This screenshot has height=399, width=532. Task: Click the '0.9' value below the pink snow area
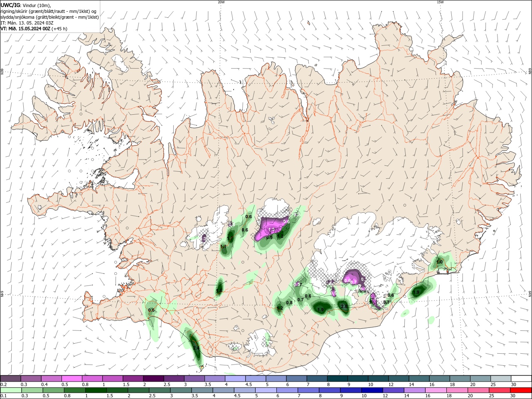[269, 237]
